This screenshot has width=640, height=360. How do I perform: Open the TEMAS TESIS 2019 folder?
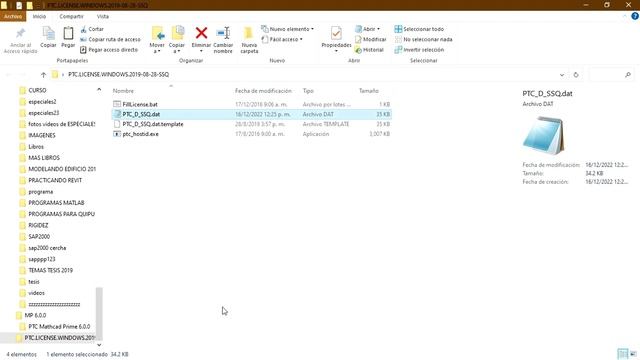click(51, 270)
